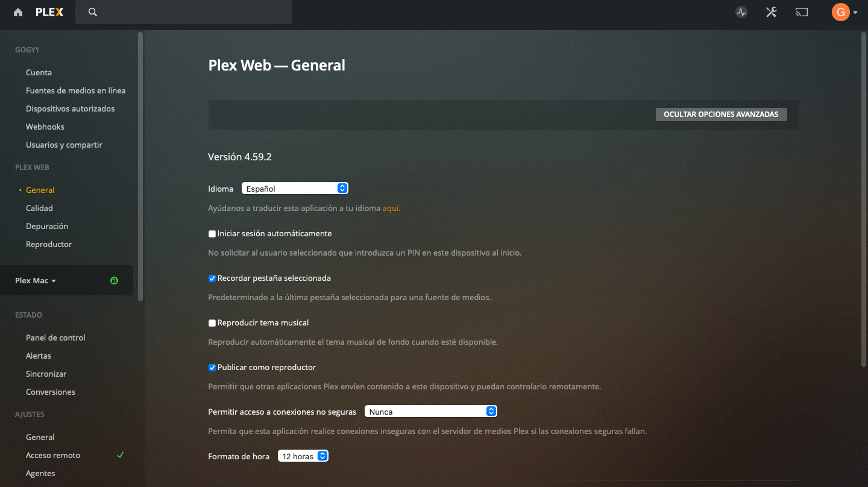Click the green secure lock icon
The image size is (868, 487).
115,281
